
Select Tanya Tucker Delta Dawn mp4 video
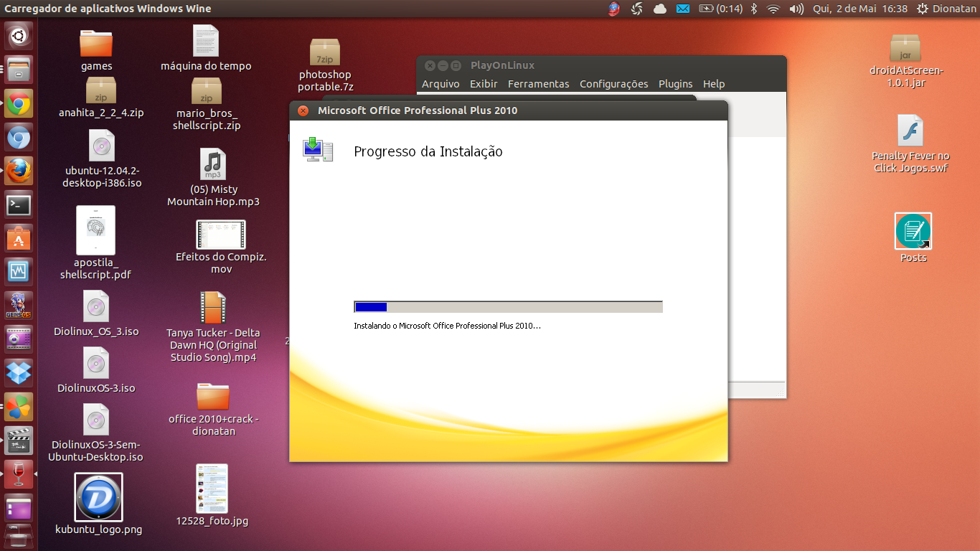[x=213, y=326]
